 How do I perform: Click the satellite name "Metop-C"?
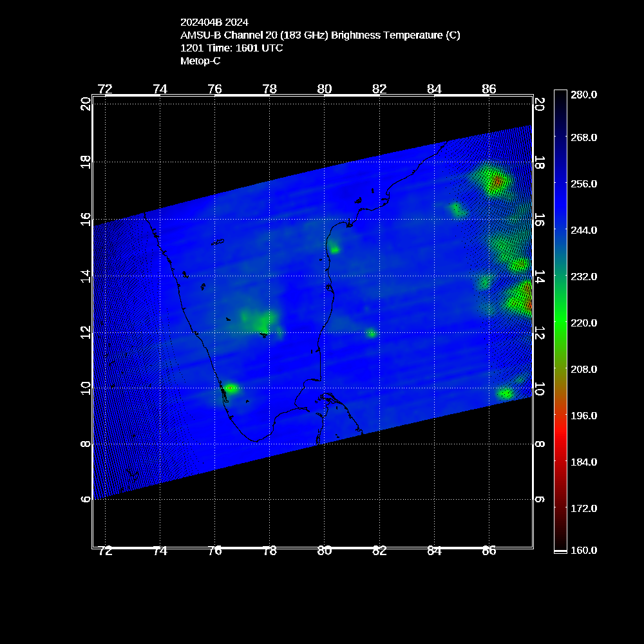point(200,61)
